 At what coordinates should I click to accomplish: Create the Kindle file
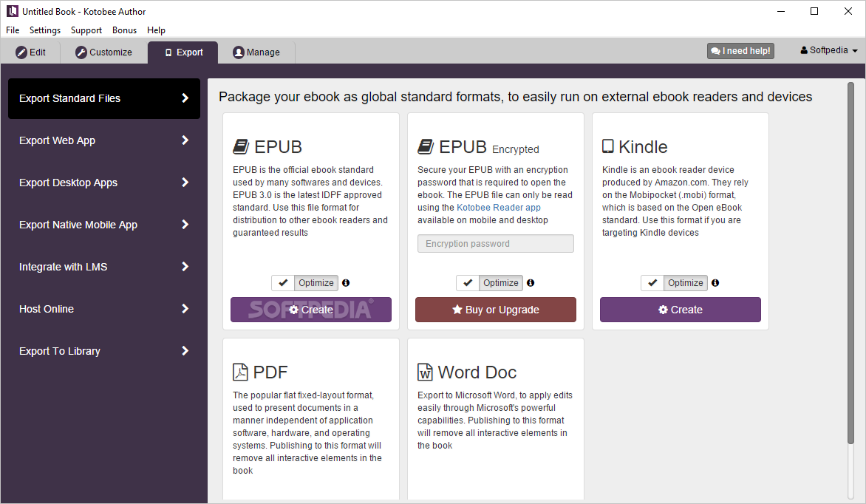(x=681, y=310)
